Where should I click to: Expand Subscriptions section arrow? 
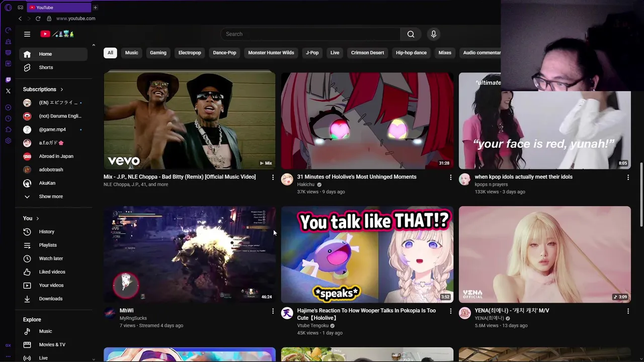coord(62,89)
